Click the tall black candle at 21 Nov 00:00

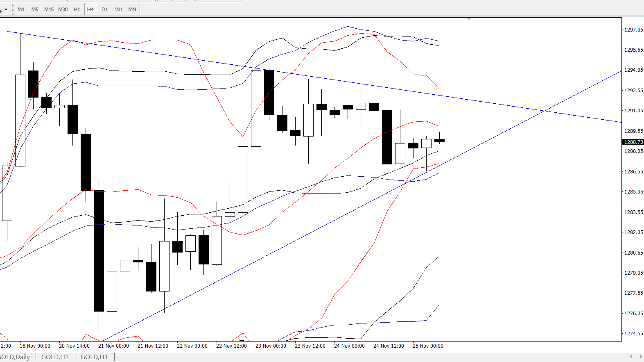click(99, 250)
